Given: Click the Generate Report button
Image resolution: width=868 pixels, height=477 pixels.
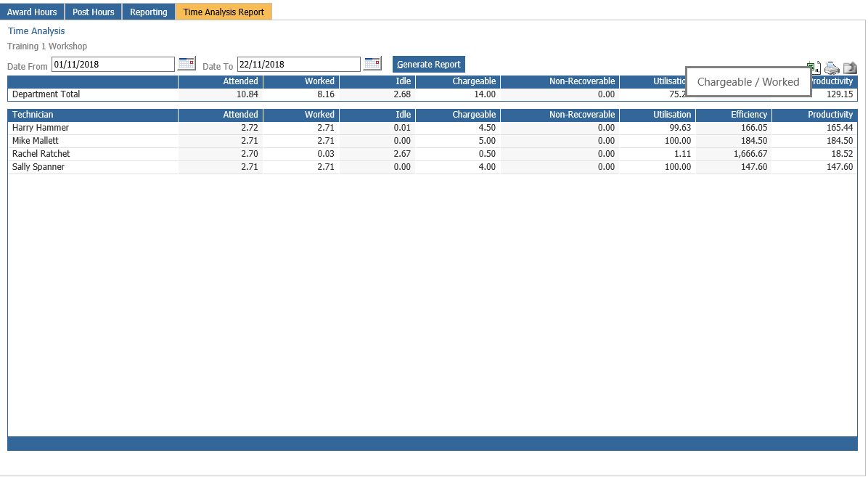Looking at the screenshot, I should [428, 65].
